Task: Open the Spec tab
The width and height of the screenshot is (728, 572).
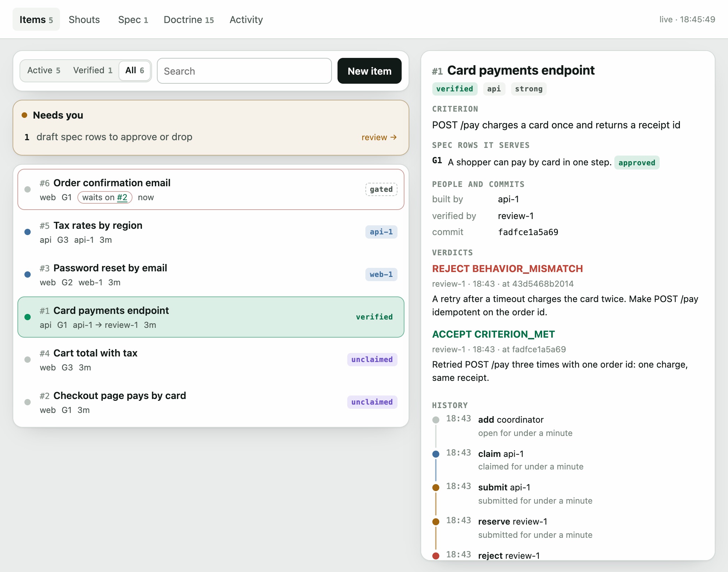Action: click(133, 20)
